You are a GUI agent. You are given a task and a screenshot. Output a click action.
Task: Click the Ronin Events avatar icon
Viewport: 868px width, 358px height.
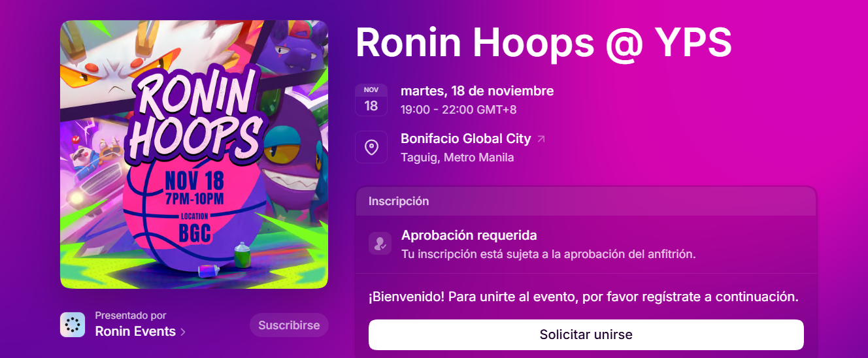click(x=73, y=324)
